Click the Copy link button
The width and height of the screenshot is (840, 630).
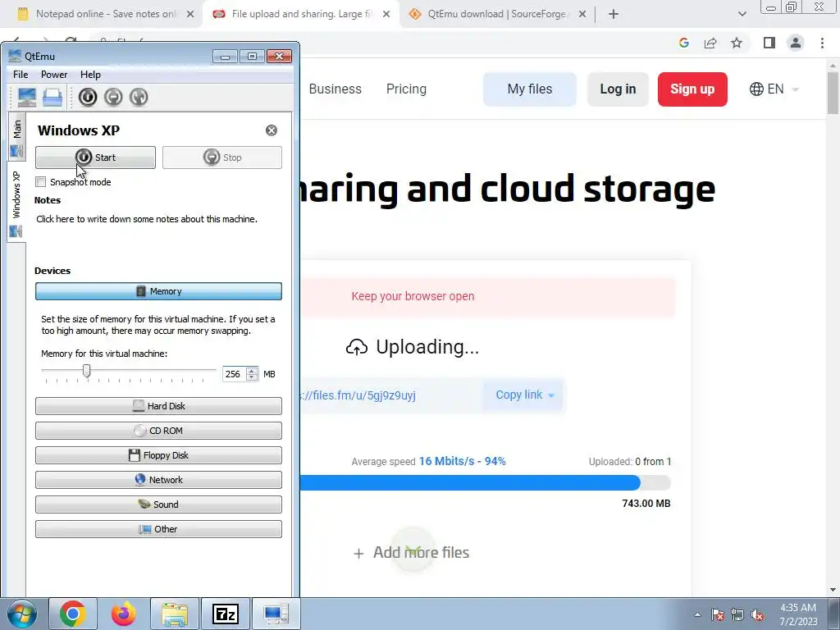[524, 395]
